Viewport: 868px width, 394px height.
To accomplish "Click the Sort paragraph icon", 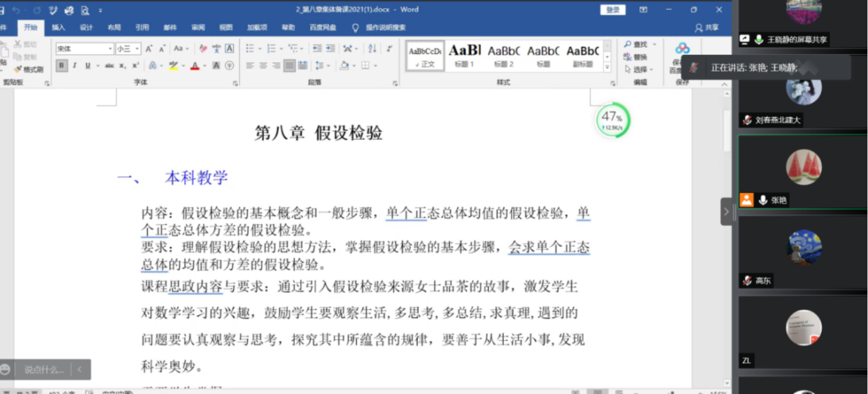I will pos(372,49).
